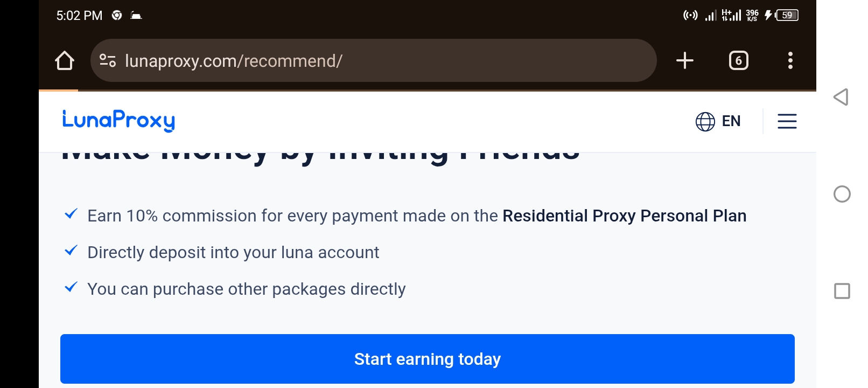The width and height of the screenshot is (868, 388).
Task: Open the Chrome three-dot menu
Action: coord(790,60)
